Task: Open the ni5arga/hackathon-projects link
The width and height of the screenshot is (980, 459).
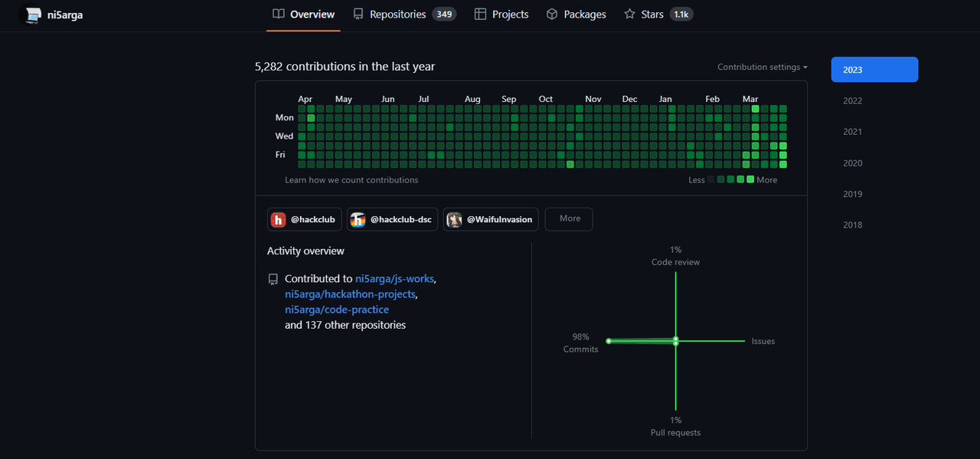Action: click(350, 294)
